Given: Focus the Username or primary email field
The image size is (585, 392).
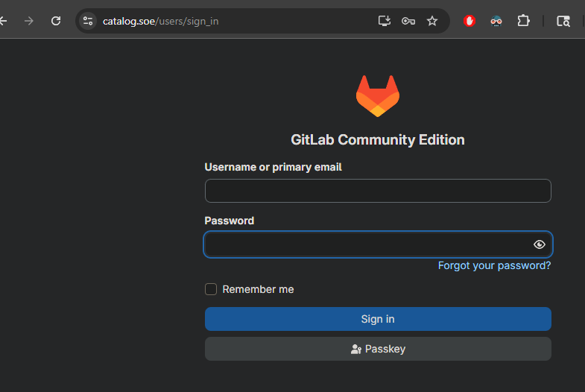Looking at the screenshot, I should coord(378,191).
